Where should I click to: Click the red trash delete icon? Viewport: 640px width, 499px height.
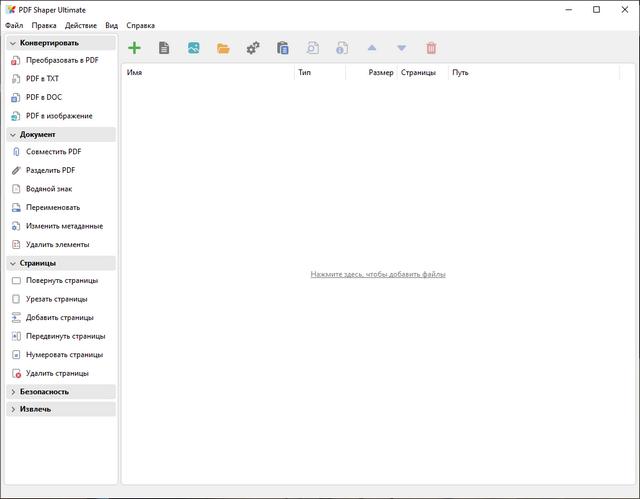(x=431, y=48)
